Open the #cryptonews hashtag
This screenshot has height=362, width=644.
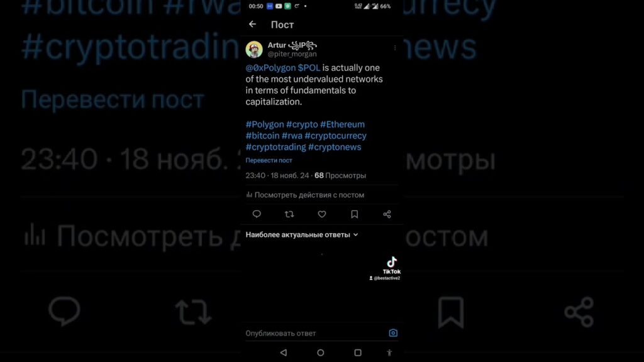pos(335,147)
